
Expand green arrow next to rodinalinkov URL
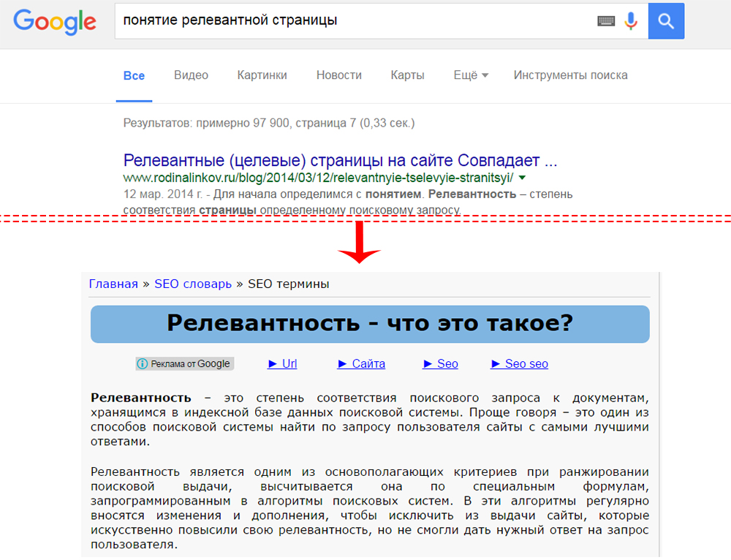click(522, 178)
